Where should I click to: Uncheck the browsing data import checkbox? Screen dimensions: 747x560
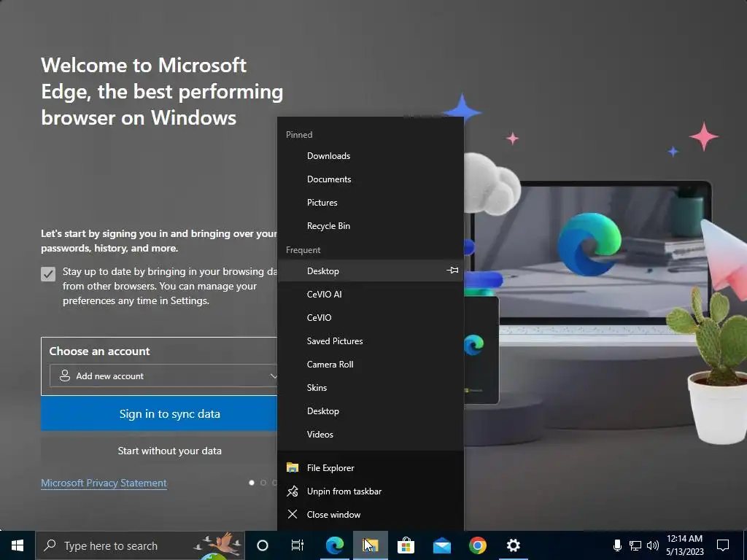click(x=48, y=274)
